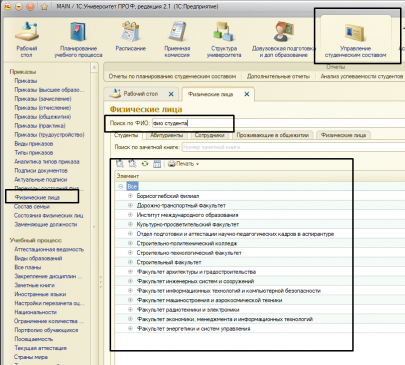Image resolution: width=405 pixels, height=365 pixels.
Task: Open Дополнительные отчеты menu
Action: pos(278,76)
